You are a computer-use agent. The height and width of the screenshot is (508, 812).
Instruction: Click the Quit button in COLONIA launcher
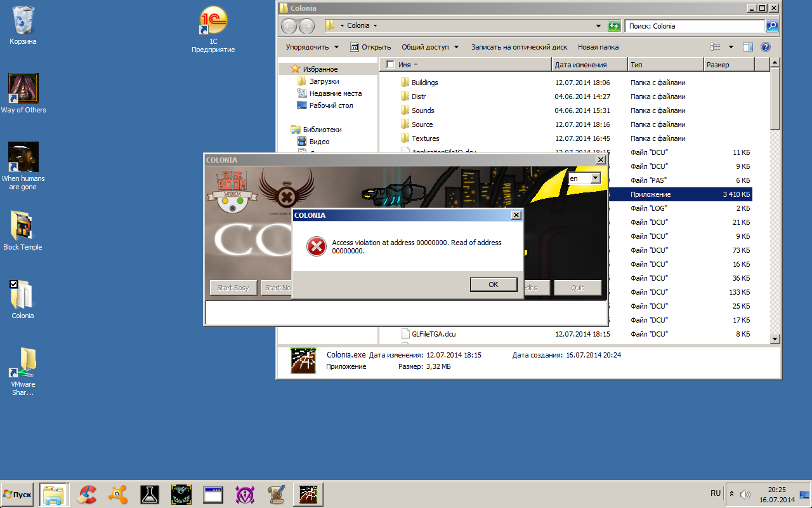[577, 288]
